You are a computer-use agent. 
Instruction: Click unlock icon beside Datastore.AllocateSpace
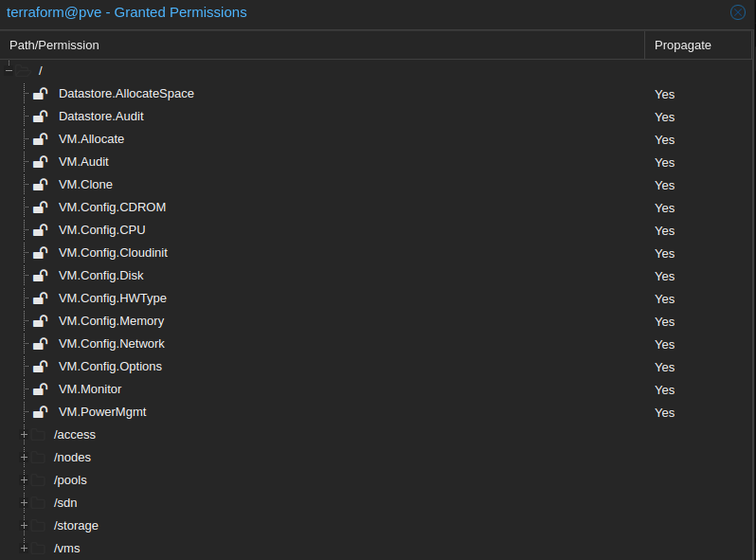tap(41, 94)
